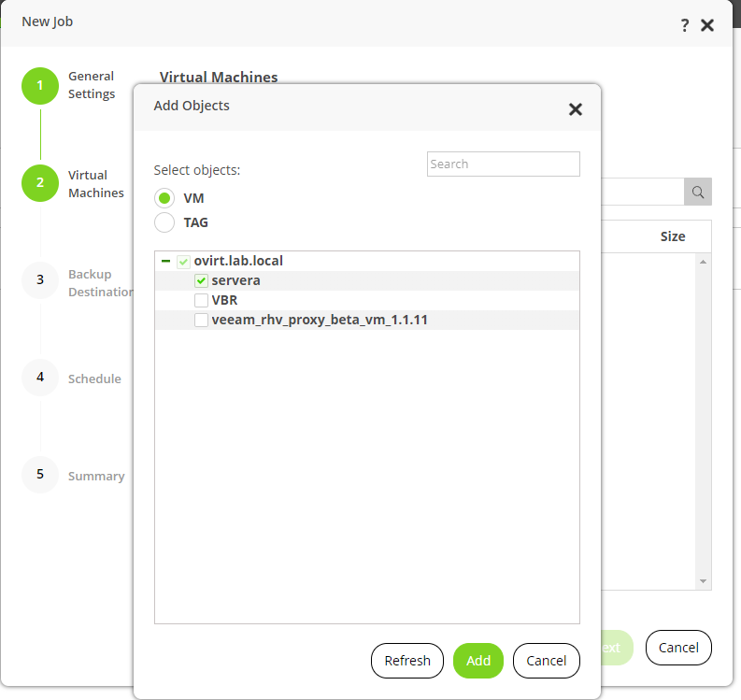Click step 5 Summary circle
The height and width of the screenshot is (700, 741).
click(40, 475)
